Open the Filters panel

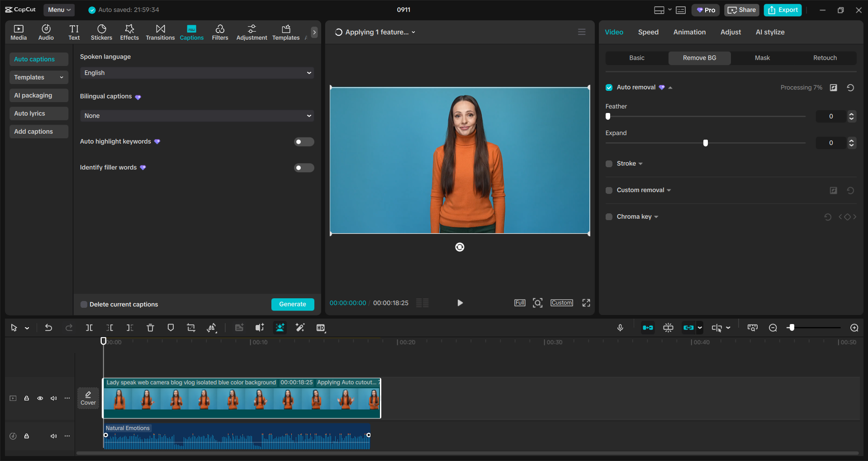(220, 32)
